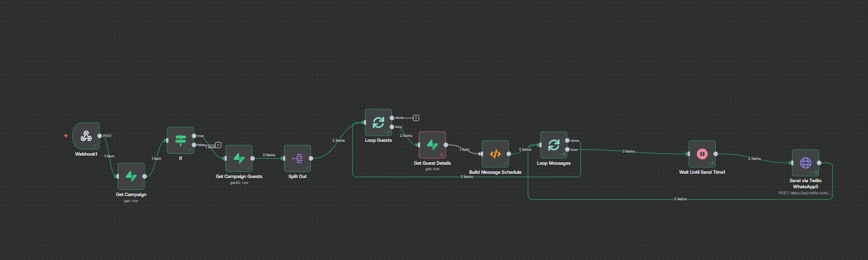868x260 pixels.
Task: Click the Send via Twilio input handle
Action: 791,163
